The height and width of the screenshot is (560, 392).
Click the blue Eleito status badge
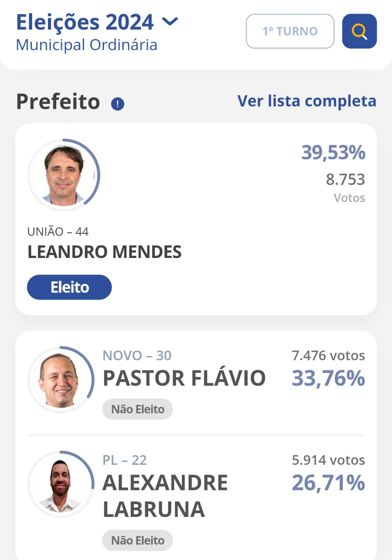[69, 287]
